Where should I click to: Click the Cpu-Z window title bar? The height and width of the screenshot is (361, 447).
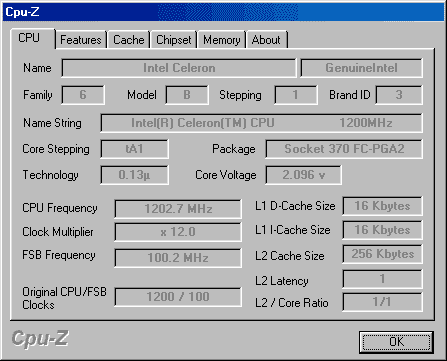(223, 12)
